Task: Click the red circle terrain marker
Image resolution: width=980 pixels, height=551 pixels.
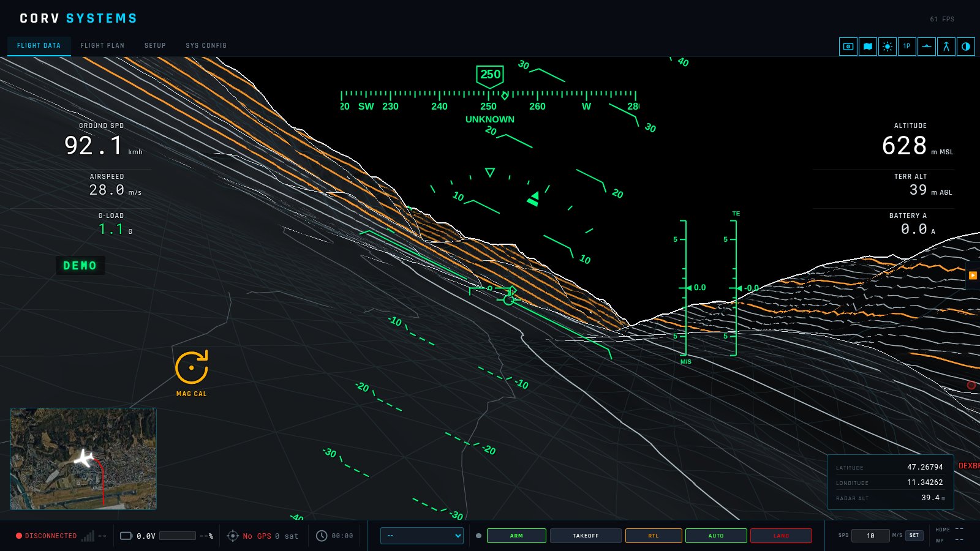Action: [x=971, y=385]
